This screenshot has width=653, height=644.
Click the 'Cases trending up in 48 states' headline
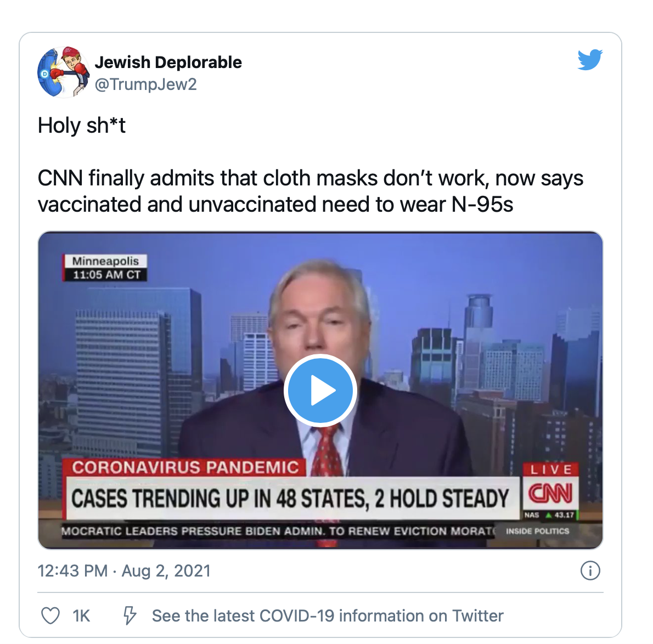[x=290, y=498]
